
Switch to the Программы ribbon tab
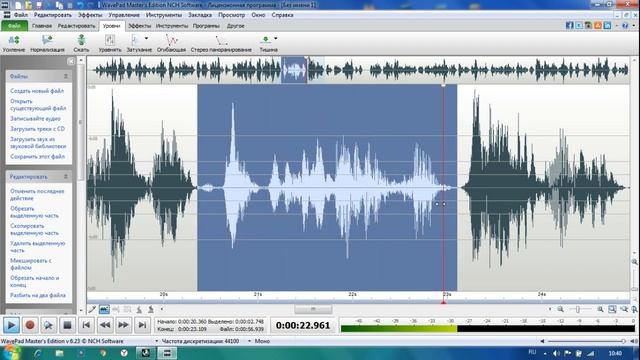[206, 26]
